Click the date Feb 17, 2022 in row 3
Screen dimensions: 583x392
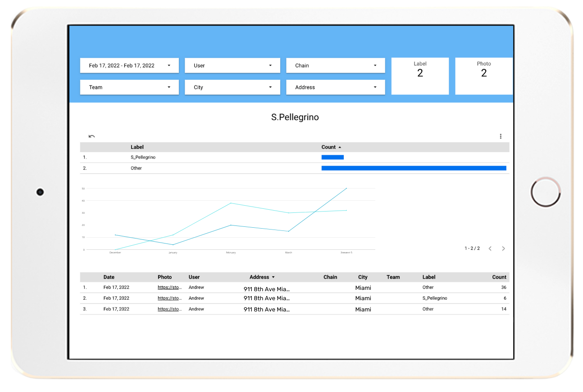click(x=116, y=309)
